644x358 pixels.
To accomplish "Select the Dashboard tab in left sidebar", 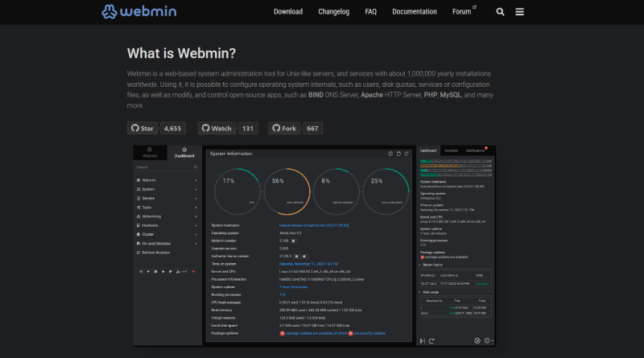I will pos(184,152).
